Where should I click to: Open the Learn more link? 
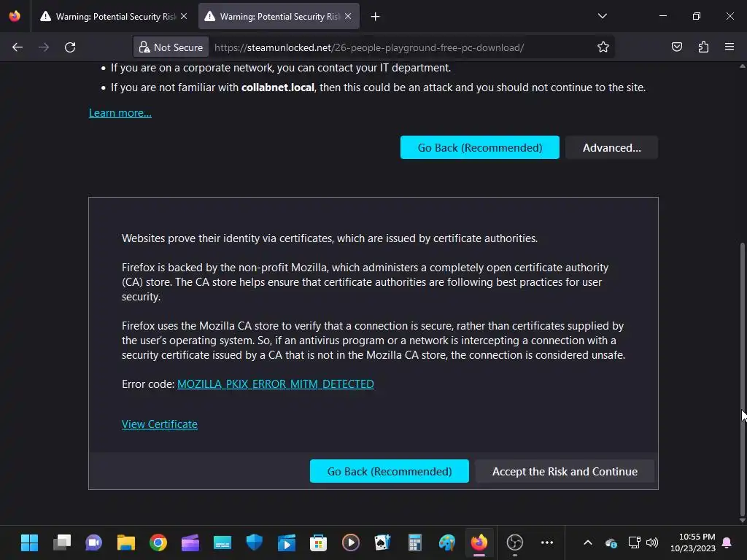pos(120,113)
